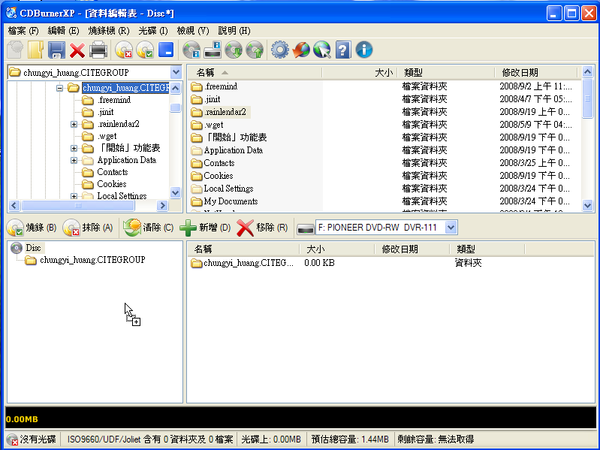Image resolution: width=600 pixels, height=450 pixels.
Task: Open the 檔案 (F) menu
Action: click(23, 31)
